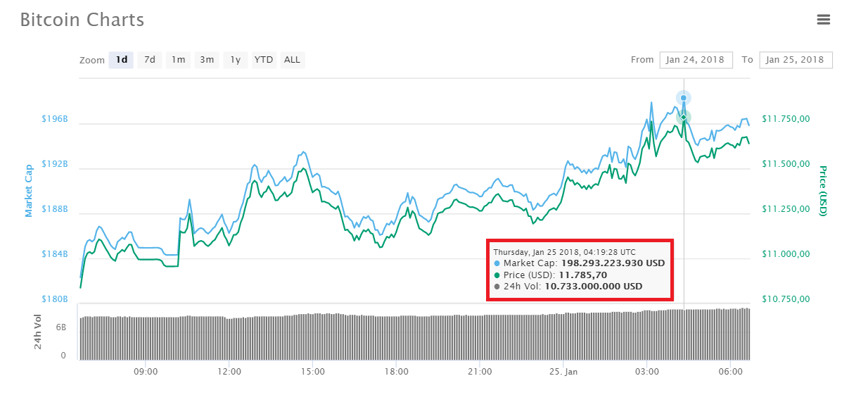The width and height of the screenshot is (868, 395).
Task: Click the 12:00 time axis label
Action: click(229, 371)
